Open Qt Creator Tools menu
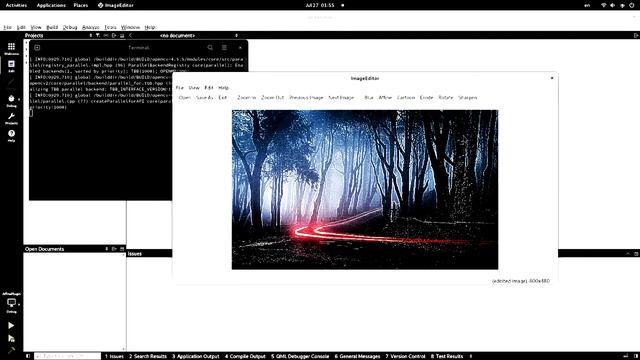The height and width of the screenshot is (360, 640). click(x=110, y=27)
